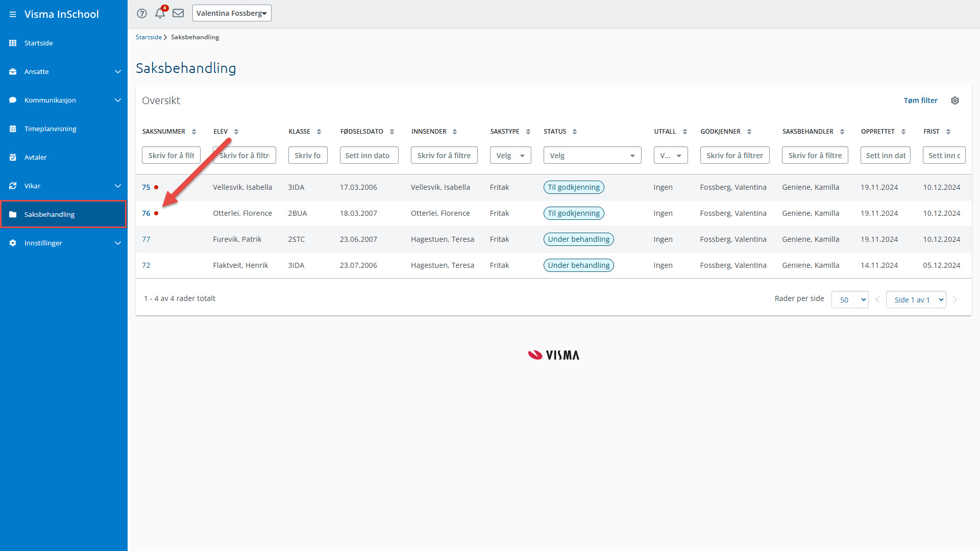Screen dimensions: 980x551
Task: Open notifications bell icon
Action: (160, 13)
